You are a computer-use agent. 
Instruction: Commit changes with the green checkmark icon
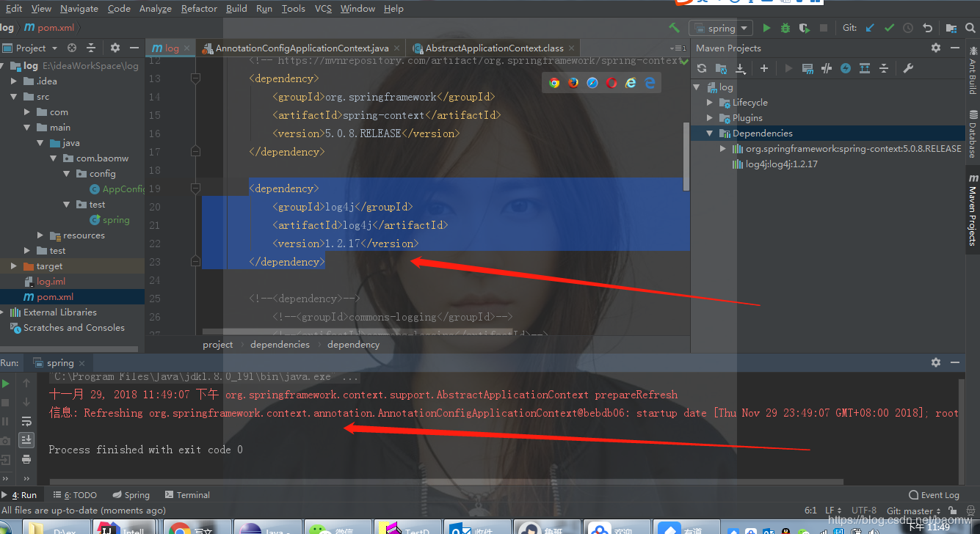tap(889, 28)
